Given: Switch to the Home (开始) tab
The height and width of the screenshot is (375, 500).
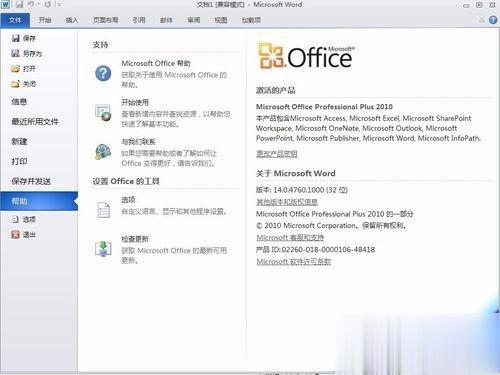Looking at the screenshot, I should click(45, 20).
